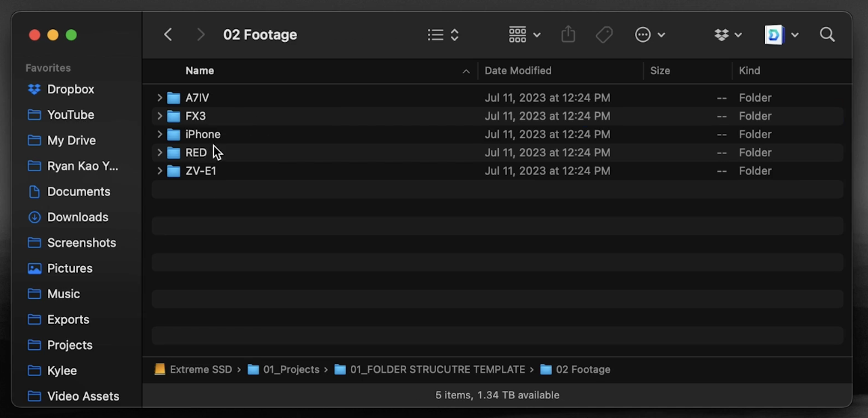Select the A7IV folder icon
868x418 pixels.
[x=174, y=98]
